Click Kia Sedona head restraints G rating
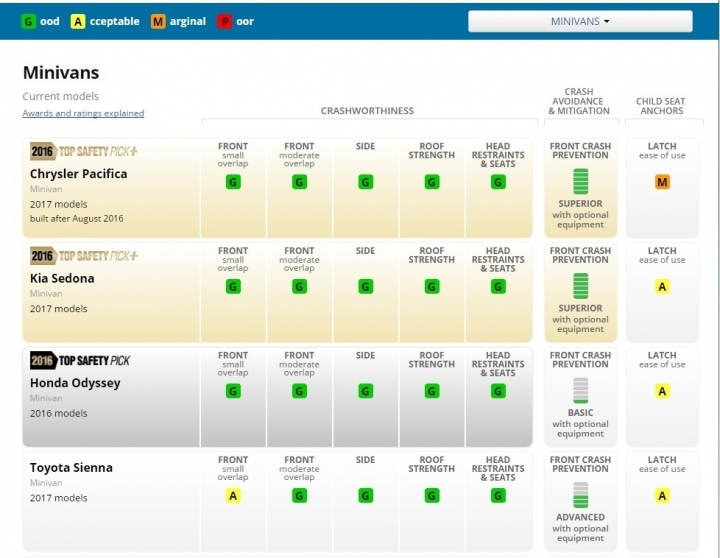 tap(498, 287)
